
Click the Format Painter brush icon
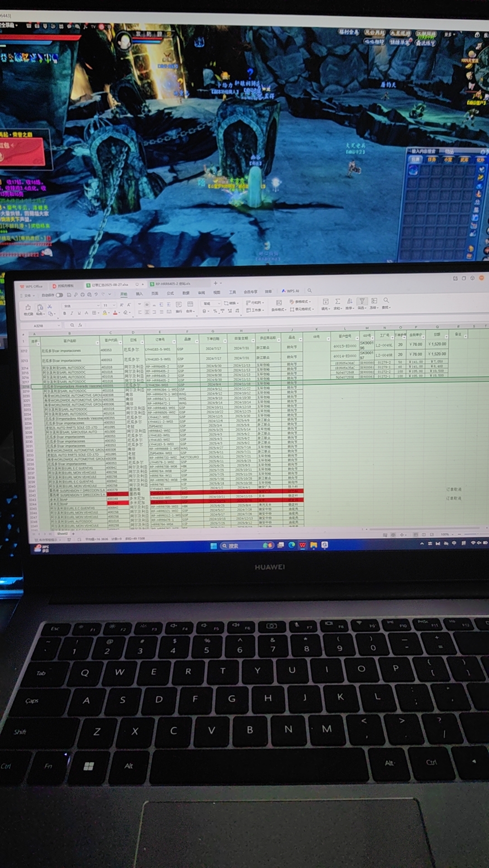coord(28,307)
